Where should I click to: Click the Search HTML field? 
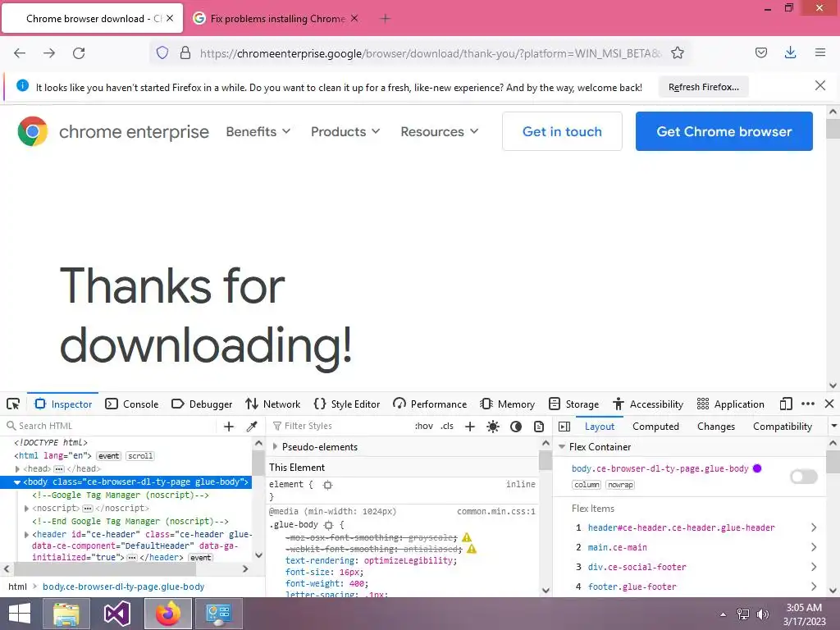click(110, 426)
